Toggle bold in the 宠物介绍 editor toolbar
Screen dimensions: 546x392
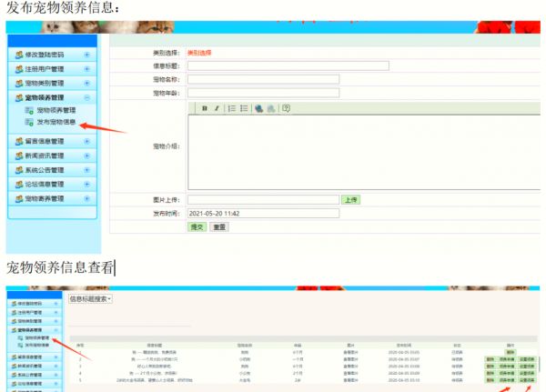[205, 108]
